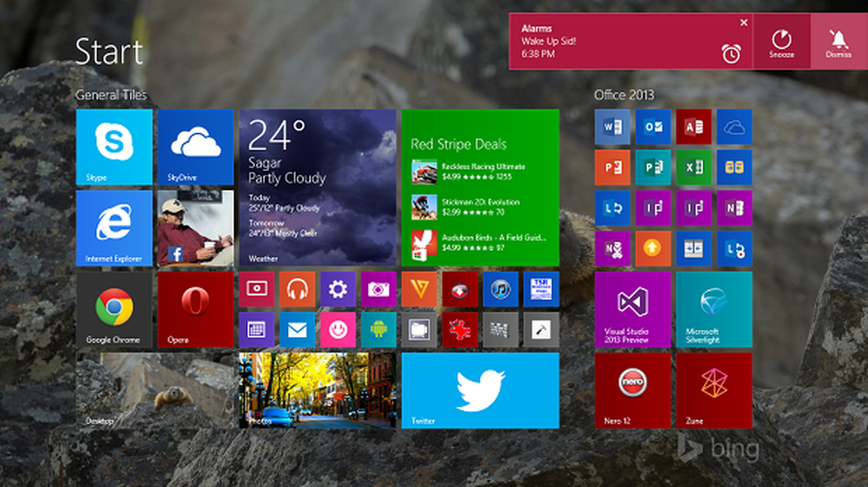This screenshot has width=868, height=487.
Task: Launch Visual Studio 2013 Preview tile
Action: coord(633,309)
